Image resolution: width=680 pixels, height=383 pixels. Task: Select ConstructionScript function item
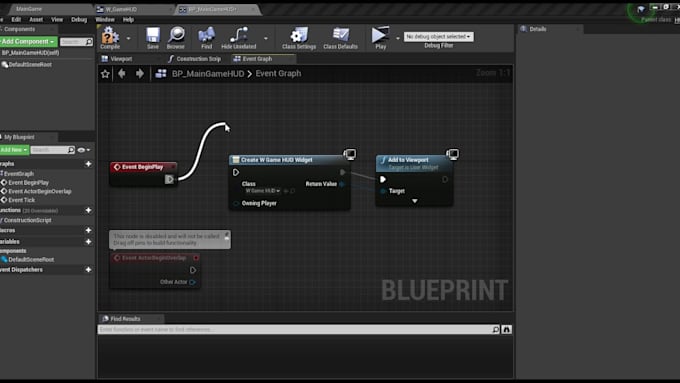[x=27, y=220]
